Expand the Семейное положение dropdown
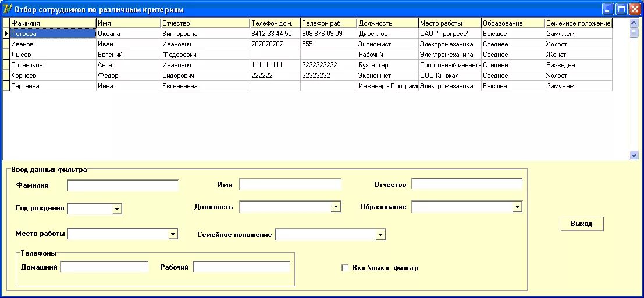 (380, 235)
